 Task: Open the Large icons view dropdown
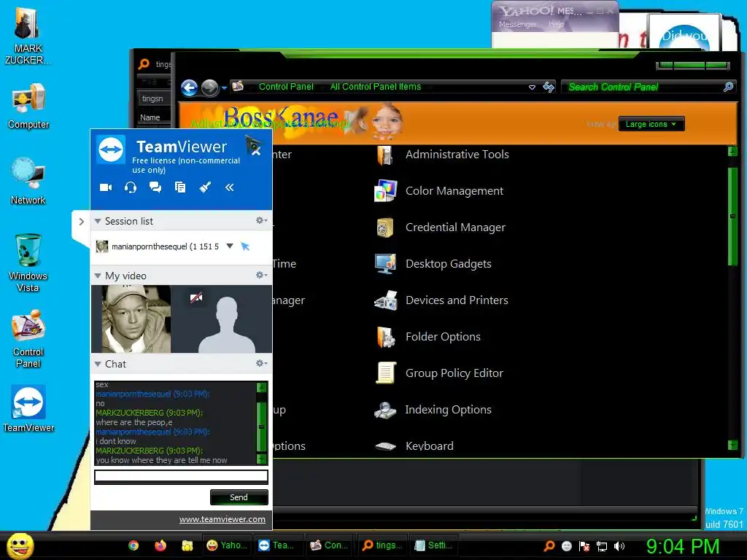click(x=651, y=124)
